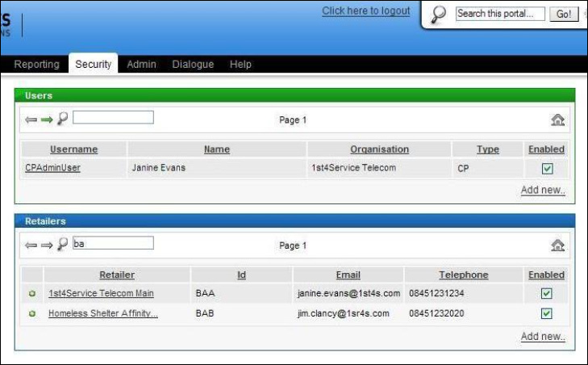This screenshot has height=365, width=588.
Task: Open the Dialogue tab
Action: pyautogui.click(x=193, y=65)
